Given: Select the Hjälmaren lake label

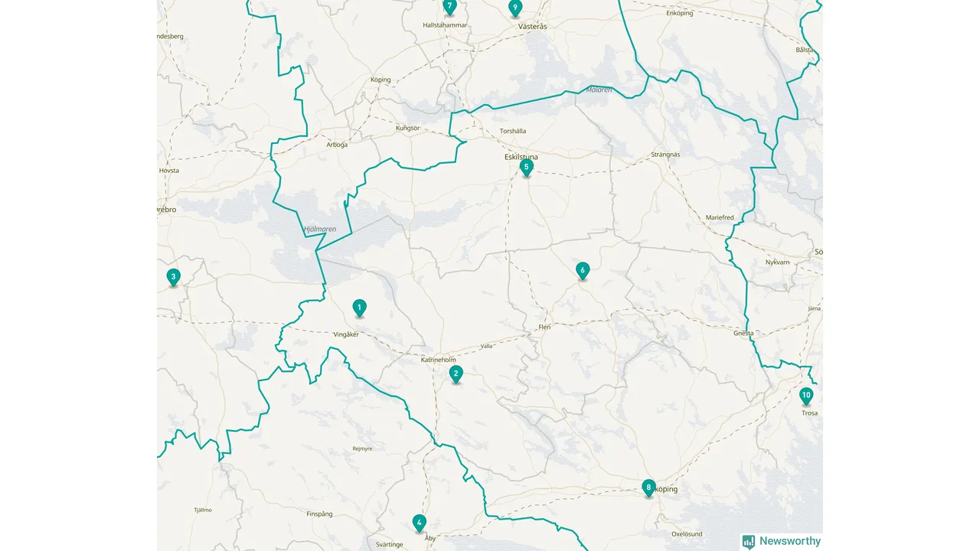Looking at the screenshot, I should click(319, 229).
